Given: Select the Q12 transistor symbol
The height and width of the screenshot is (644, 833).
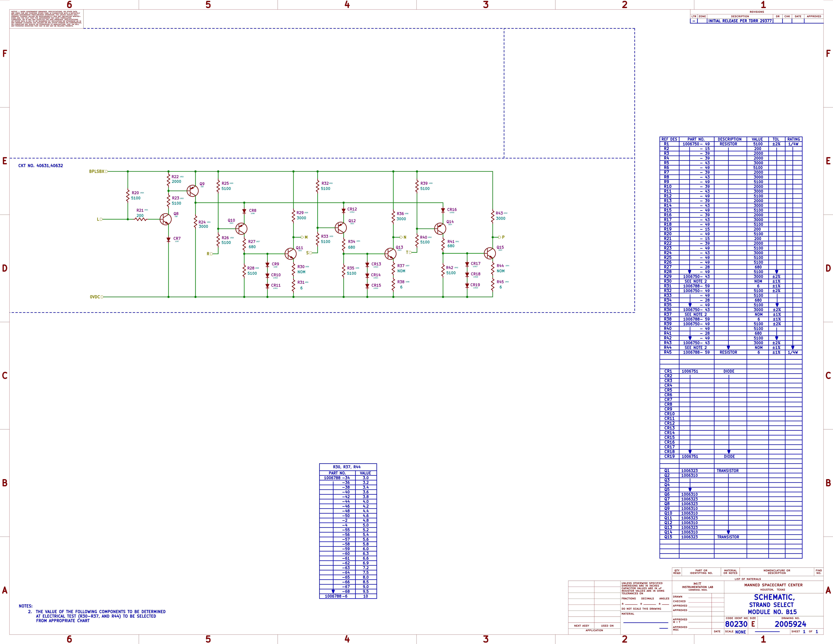Looking at the screenshot, I should click(341, 228).
